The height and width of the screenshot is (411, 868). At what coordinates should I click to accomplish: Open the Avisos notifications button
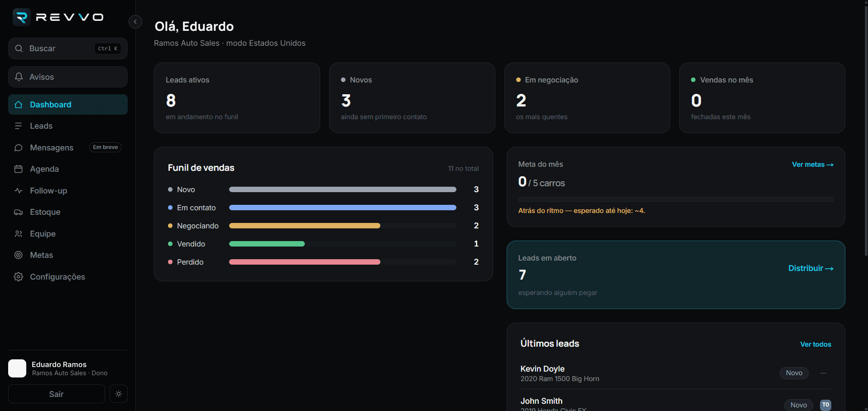[x=68, y=77]
